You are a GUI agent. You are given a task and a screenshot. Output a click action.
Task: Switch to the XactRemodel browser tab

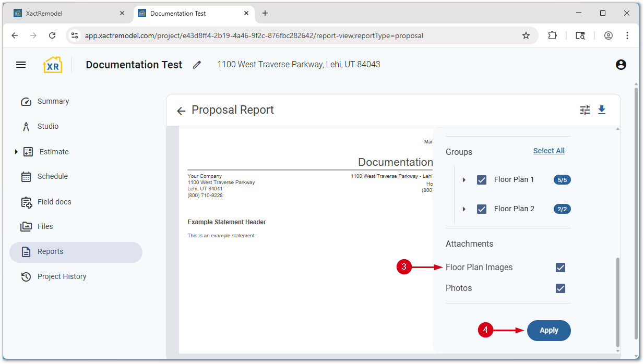click(68, 14)
